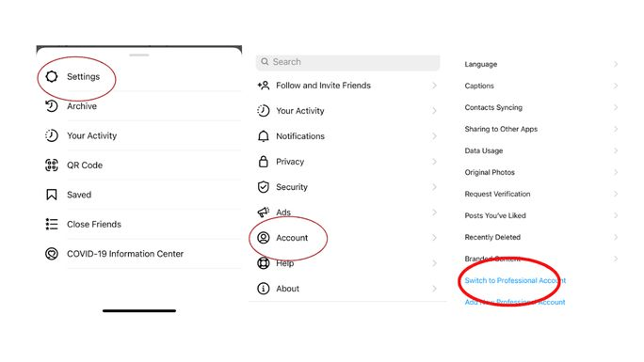
Task: Grab the sheet handle above Settings
Action: point(138,55)
